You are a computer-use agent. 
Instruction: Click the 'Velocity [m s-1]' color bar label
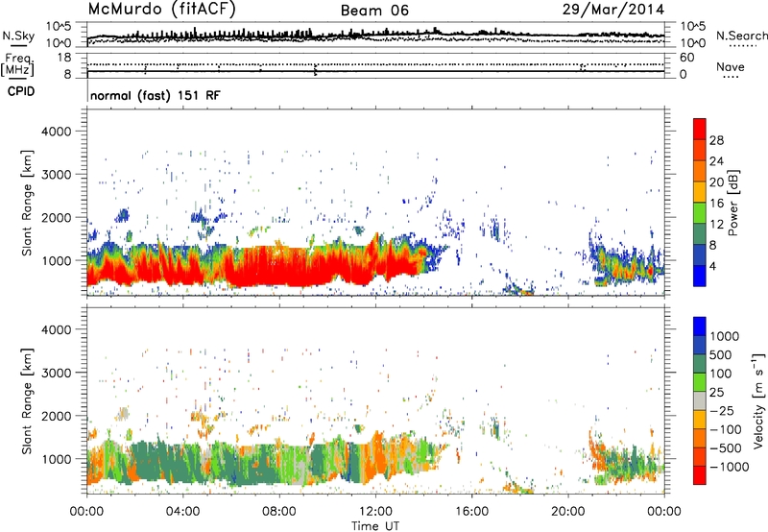pyautogui.click(x=758, y=400)
